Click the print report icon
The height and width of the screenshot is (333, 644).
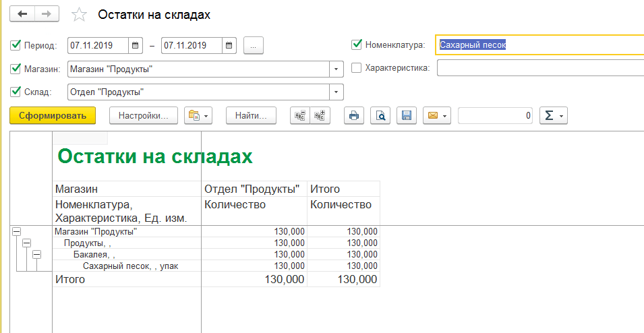(353, 116)
